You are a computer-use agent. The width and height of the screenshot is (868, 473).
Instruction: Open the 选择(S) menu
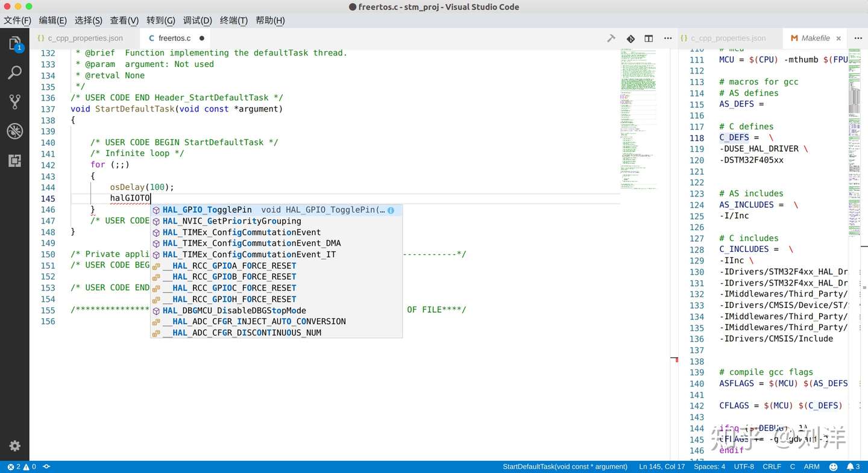point(88,20)
